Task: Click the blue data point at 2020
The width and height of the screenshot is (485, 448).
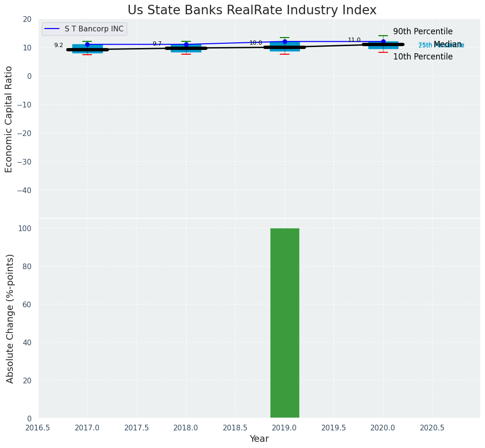Action: (x=383, y=41)
